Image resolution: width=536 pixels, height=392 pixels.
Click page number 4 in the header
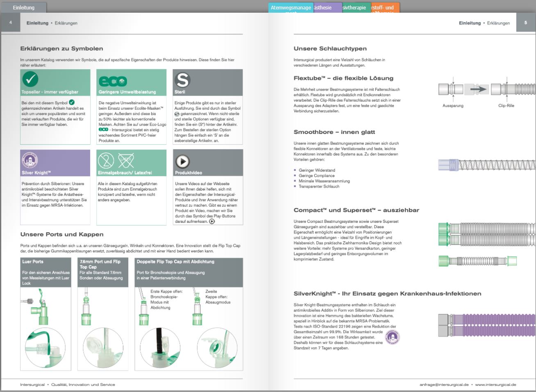coord(10,23)
